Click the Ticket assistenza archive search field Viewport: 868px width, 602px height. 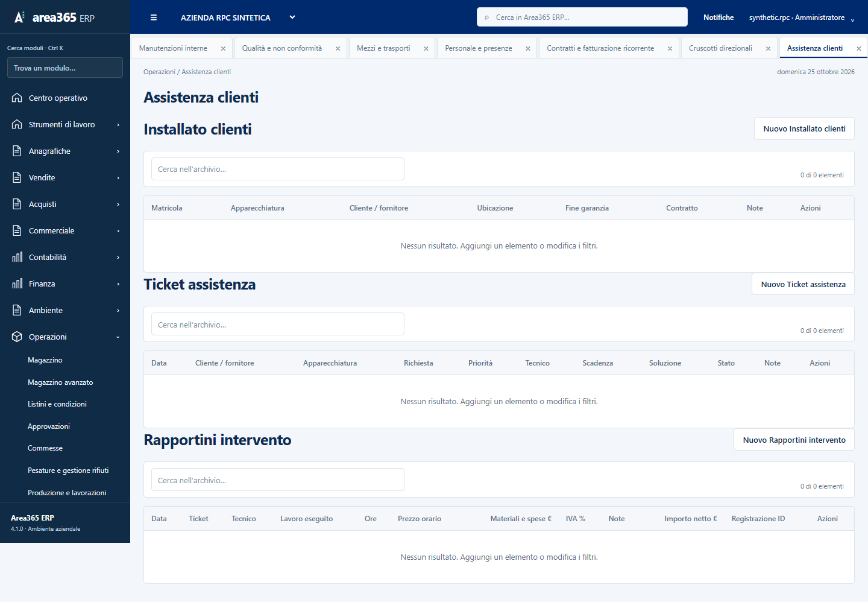pyautogui.click(x=278, y=325)
